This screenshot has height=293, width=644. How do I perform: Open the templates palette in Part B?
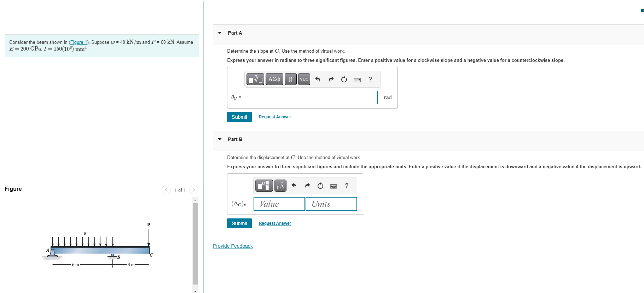point(265,186)
